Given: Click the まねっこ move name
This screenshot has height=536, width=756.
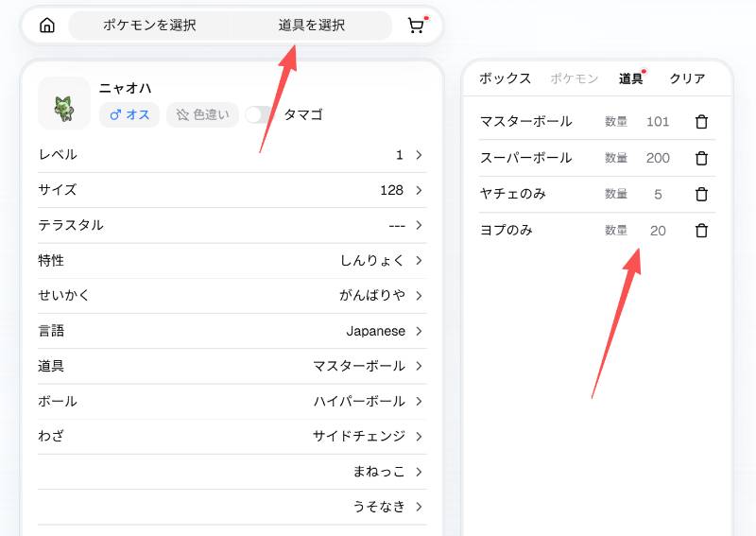Looking at the screenshot, I should coord(379,472).
